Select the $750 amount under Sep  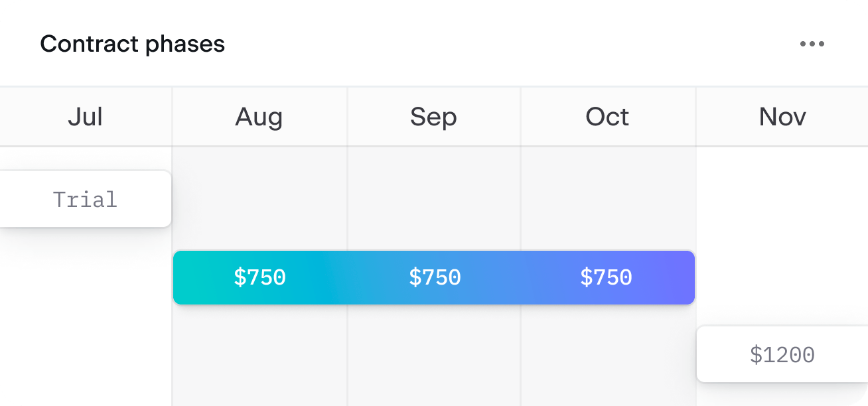tap(435, 277)
